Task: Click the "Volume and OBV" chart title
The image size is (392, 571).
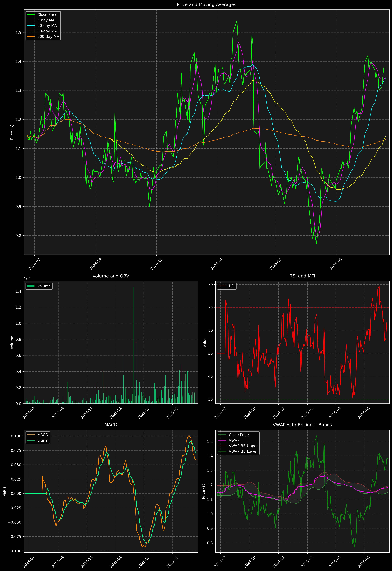Action: [x=111, y=276]
